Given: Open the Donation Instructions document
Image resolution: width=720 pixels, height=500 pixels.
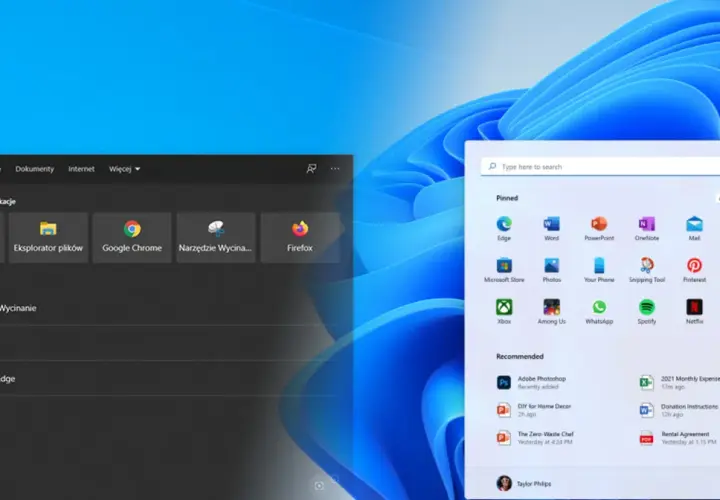Looking at the screenshot, I should click(x=679, y=410).
